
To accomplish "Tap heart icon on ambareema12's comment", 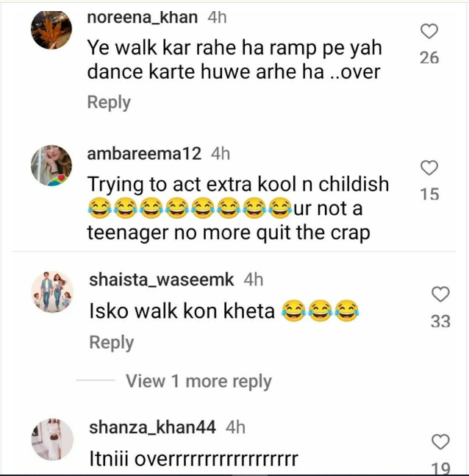I will (x=429, y=168).
